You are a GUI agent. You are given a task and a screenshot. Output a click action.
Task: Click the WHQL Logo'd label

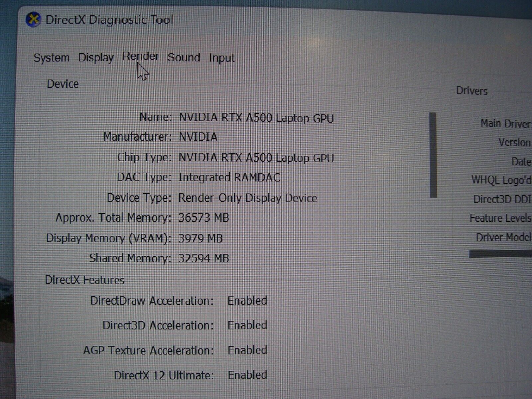click(x=501, y=180)
